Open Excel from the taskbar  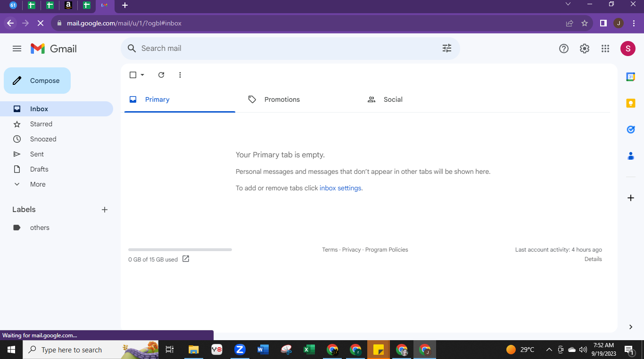[309, 350]
